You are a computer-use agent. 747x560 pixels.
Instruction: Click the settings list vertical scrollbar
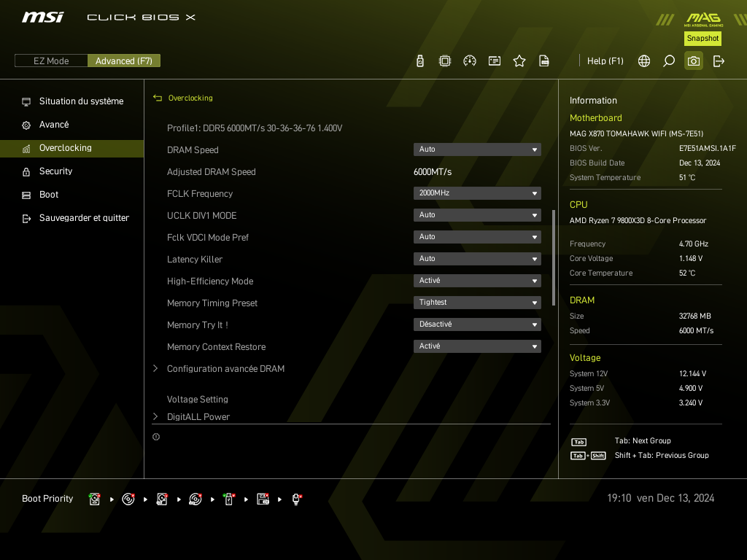pyautogui.click(x=554, y=248)
